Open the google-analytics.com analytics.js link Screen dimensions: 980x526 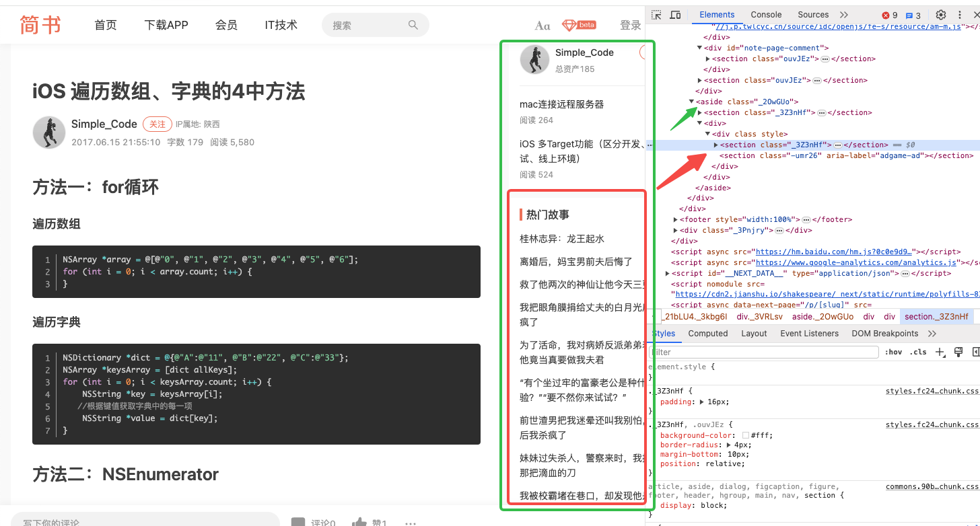tap(856, 262)
